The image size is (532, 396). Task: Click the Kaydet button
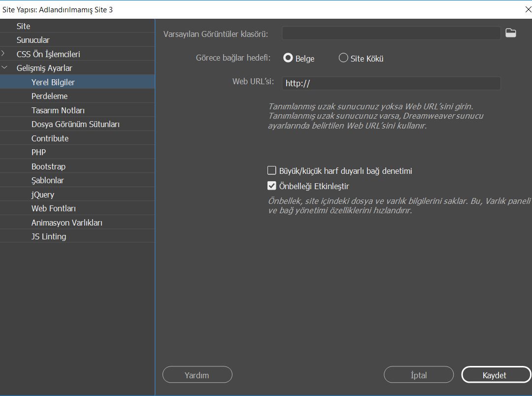(x=494, y=375)
